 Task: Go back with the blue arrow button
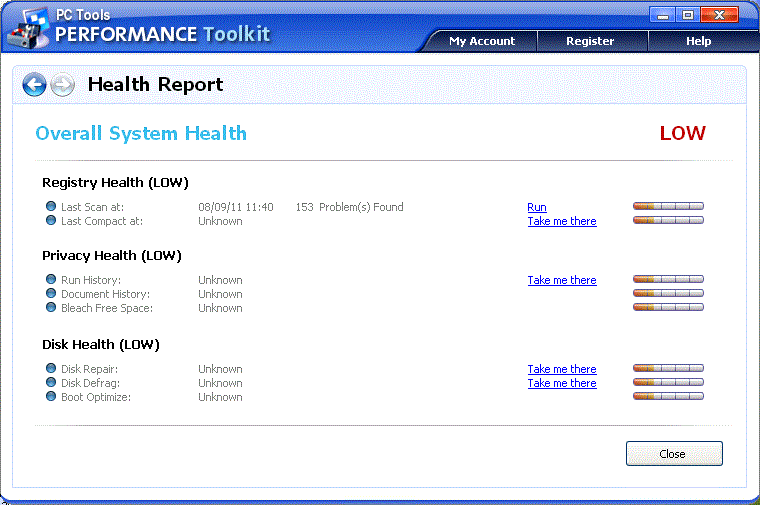(34, 85)
